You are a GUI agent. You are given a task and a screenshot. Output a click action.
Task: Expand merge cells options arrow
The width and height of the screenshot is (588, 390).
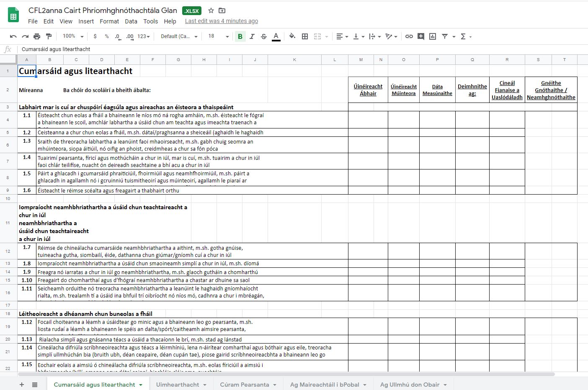326,36
